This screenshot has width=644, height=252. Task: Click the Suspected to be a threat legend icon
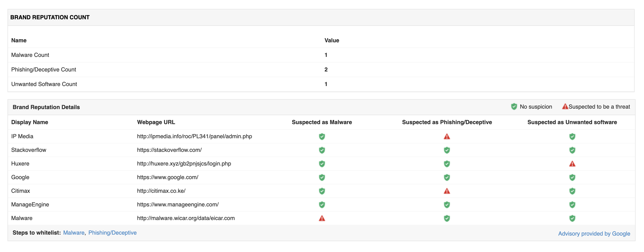point(565,106)
